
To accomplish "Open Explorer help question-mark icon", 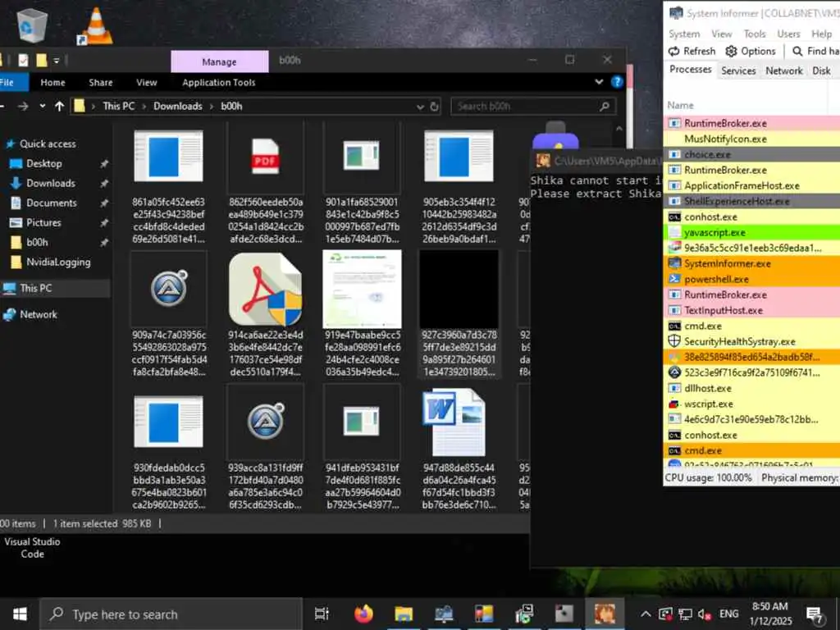I will (x=617, y=82).
